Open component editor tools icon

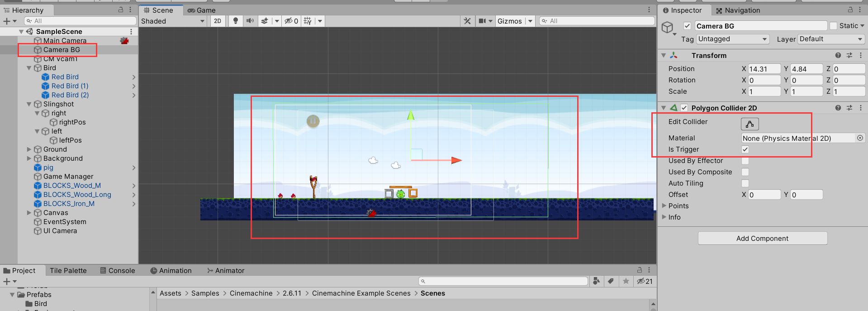(x=467, y=21)
